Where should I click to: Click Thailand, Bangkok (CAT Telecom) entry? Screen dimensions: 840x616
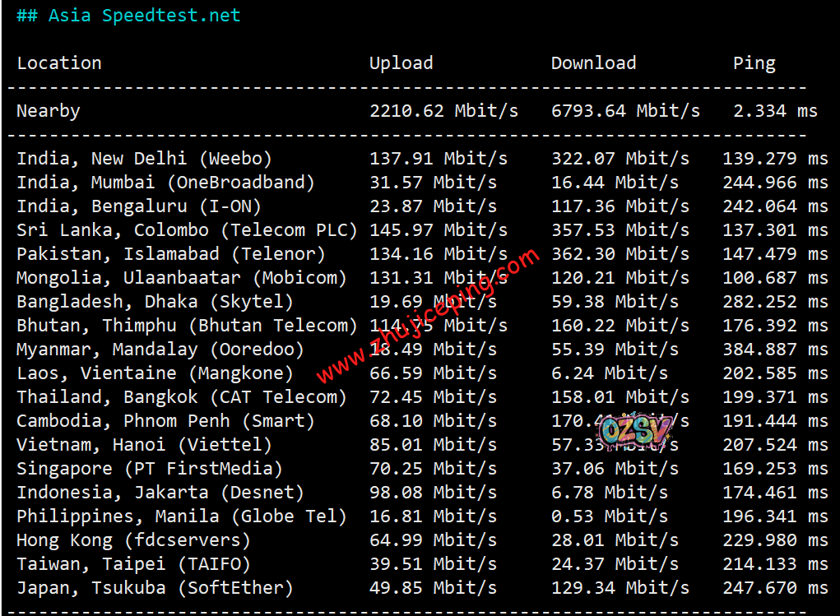point(181,397)
